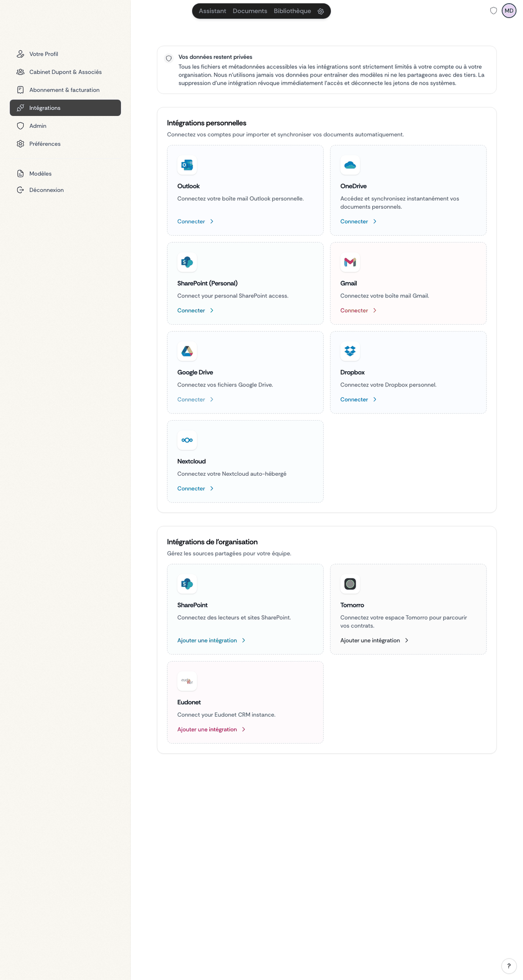The width and height of the screenshot is (523, 980).
Task: Click the chevron next to Gmail Connecter
Action: 375,310
